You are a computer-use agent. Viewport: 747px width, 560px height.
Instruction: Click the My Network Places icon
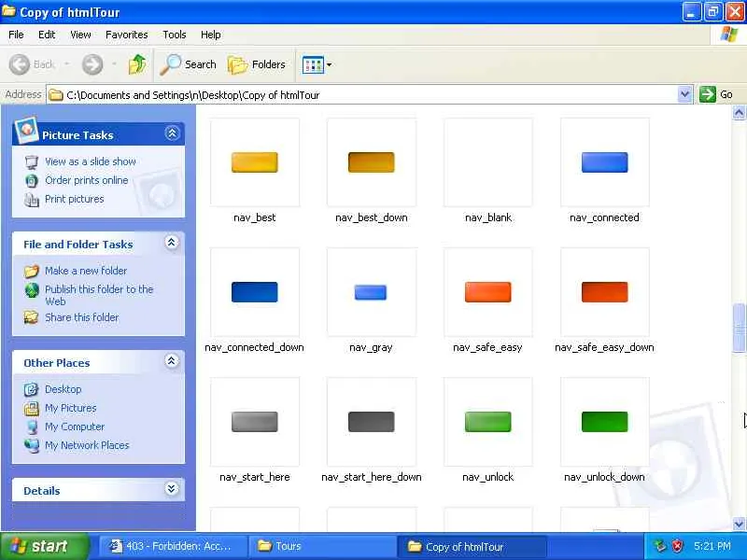pos(32,445)
